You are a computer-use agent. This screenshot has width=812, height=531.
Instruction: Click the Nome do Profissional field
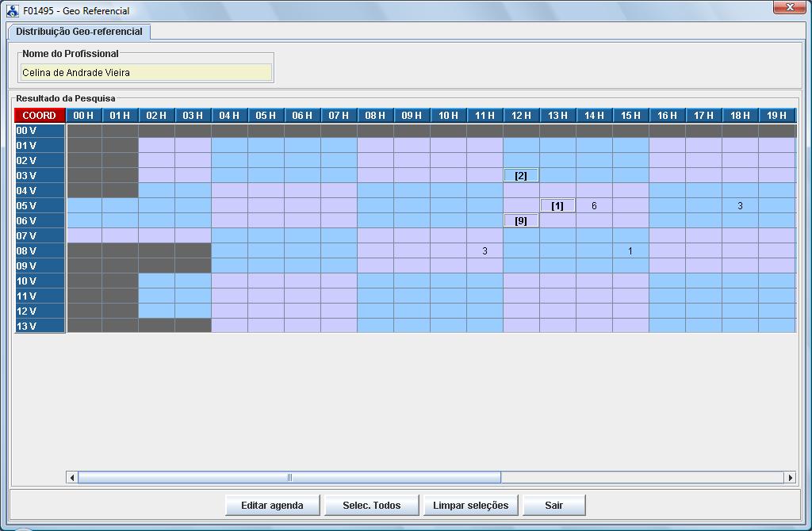click(146, 72)
